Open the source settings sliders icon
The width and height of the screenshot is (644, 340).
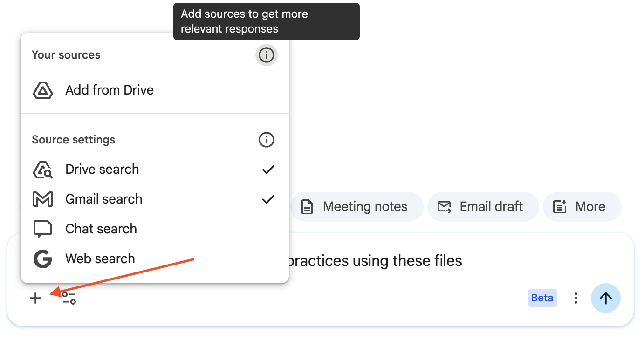[69, 298]
